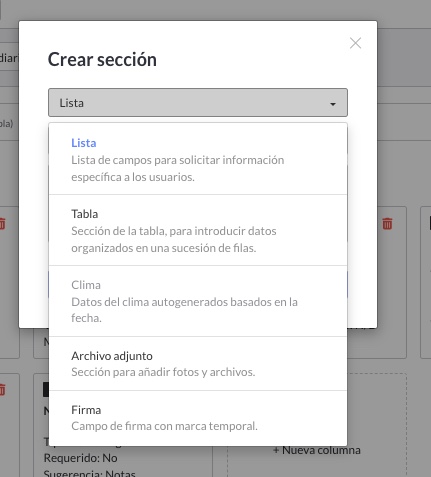Click the description "Campo de firma con marca temporal"
This screenshot has width=431, height=477.
tap(164, 426)
